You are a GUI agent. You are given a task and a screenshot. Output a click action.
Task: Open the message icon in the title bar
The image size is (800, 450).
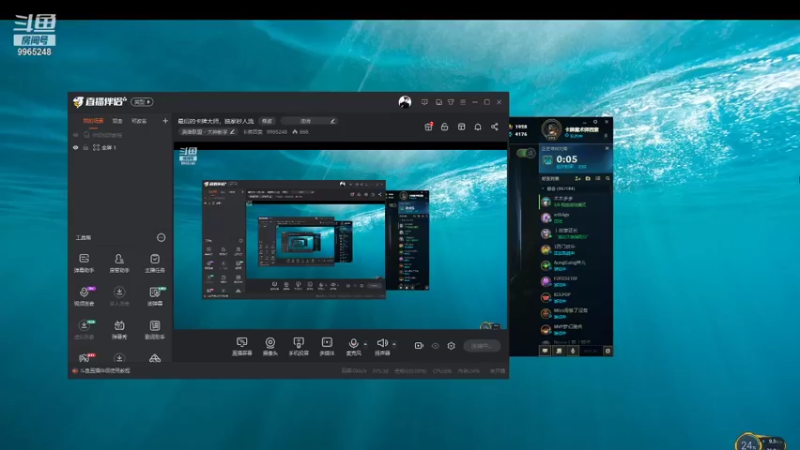[x=424, y=102]
